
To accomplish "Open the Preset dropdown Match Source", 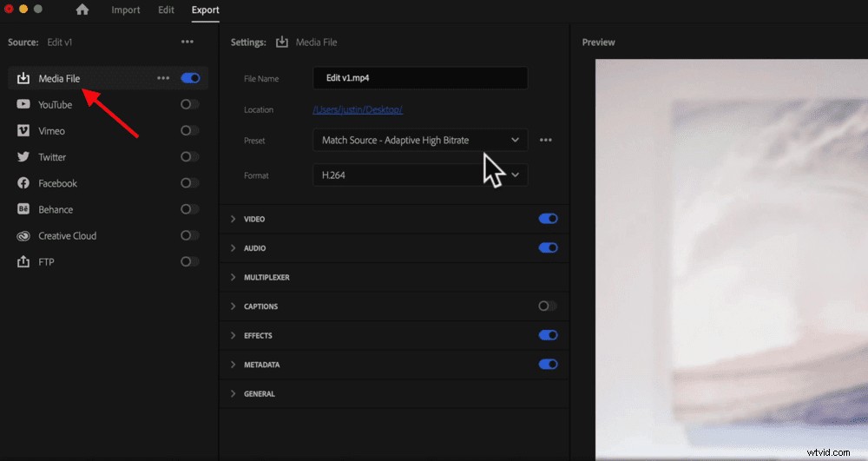I will coord(420,140).
